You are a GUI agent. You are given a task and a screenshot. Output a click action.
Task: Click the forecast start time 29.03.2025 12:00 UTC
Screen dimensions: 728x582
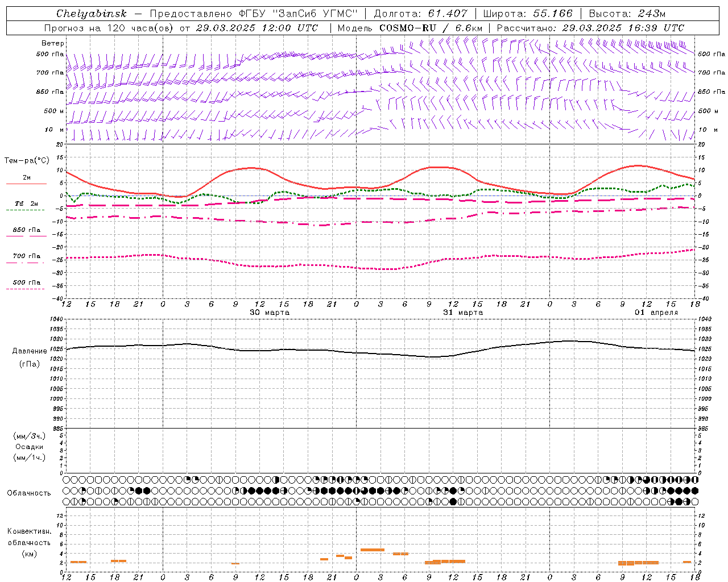click(x=257, y=28)
